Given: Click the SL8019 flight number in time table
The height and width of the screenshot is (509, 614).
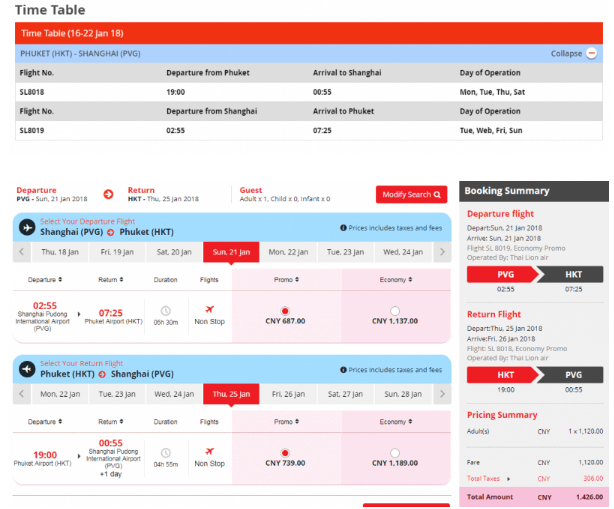Looking at the screenshot, I should coord(32,130).
